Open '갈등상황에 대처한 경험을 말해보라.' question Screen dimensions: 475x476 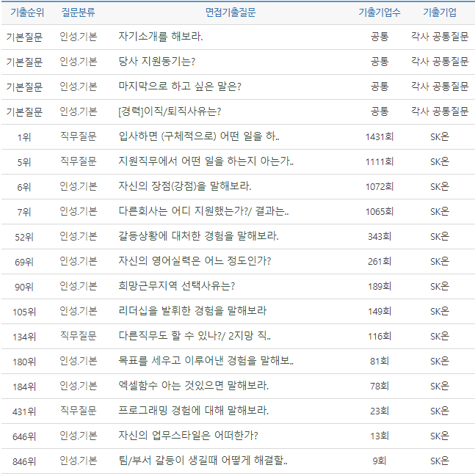198,236
